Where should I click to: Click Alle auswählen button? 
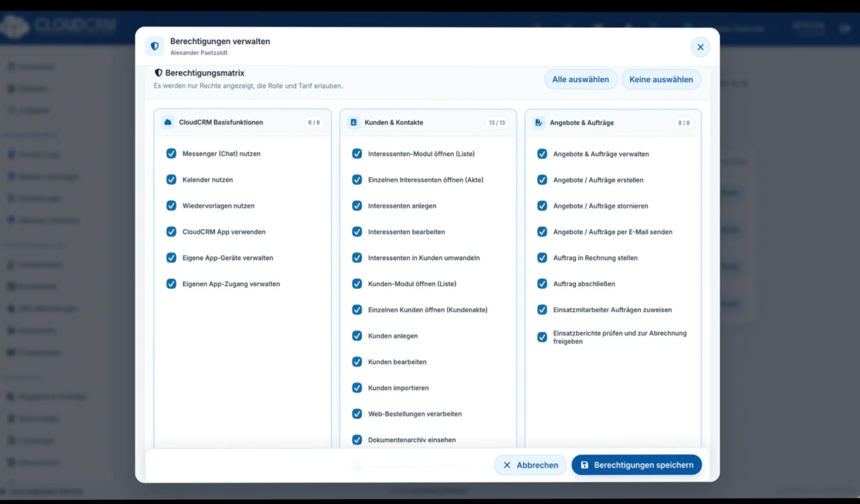coord(581,79)
